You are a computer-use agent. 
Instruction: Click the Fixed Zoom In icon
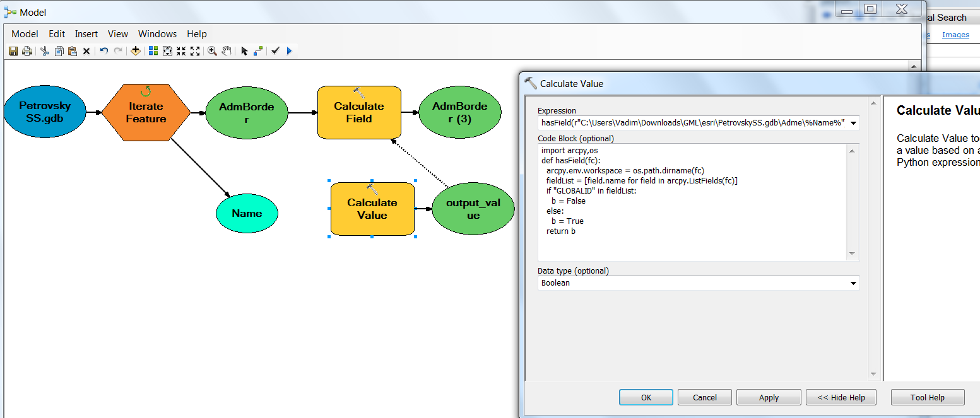[181, 51]
